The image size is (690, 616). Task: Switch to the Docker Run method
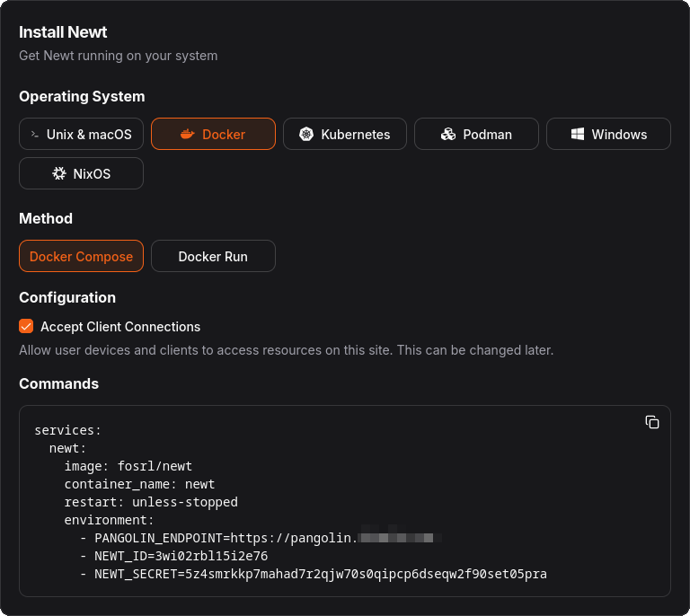pyautogui.click(x=213, y=256)
